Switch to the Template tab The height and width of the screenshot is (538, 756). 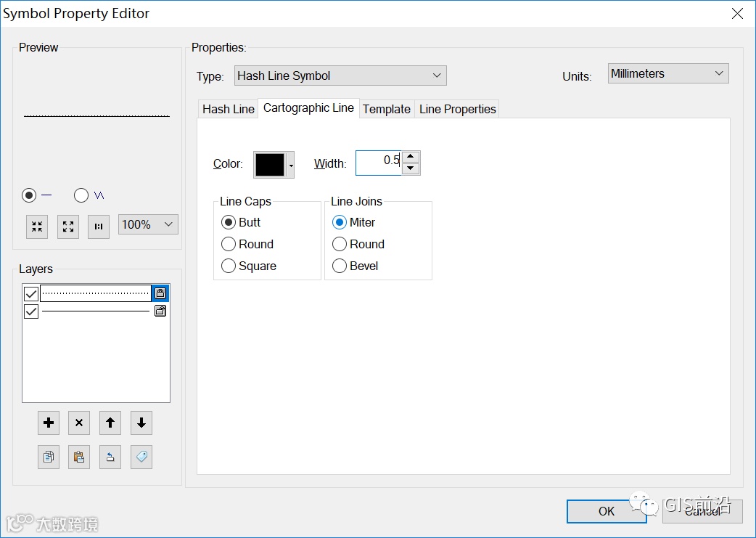[x=387, y=109]
